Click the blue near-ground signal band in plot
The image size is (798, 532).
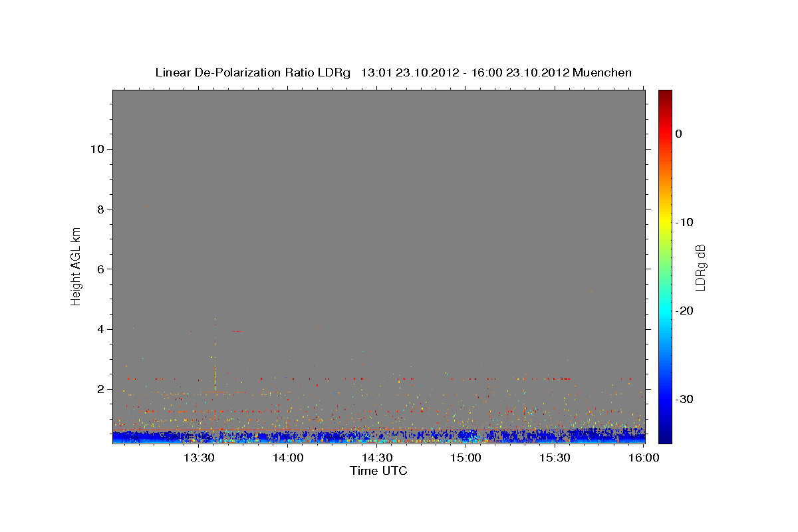tap(378, 437)
